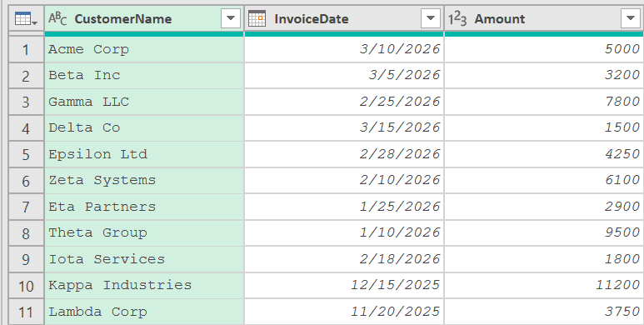Click the Theta Group cell
This screenshot has width=644, height=325.
(144, 233)
